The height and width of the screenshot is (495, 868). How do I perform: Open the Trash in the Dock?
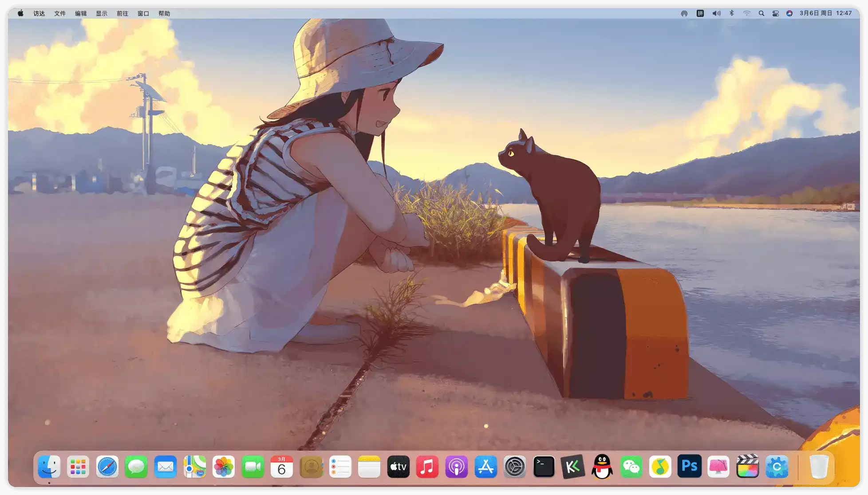point(819,467)
